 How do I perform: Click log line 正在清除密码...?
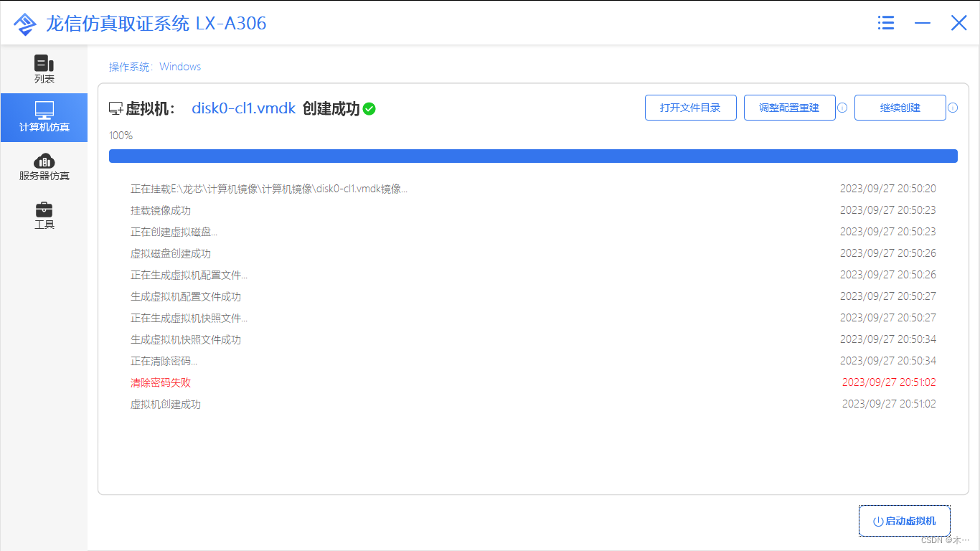click(x=164, y=361)
